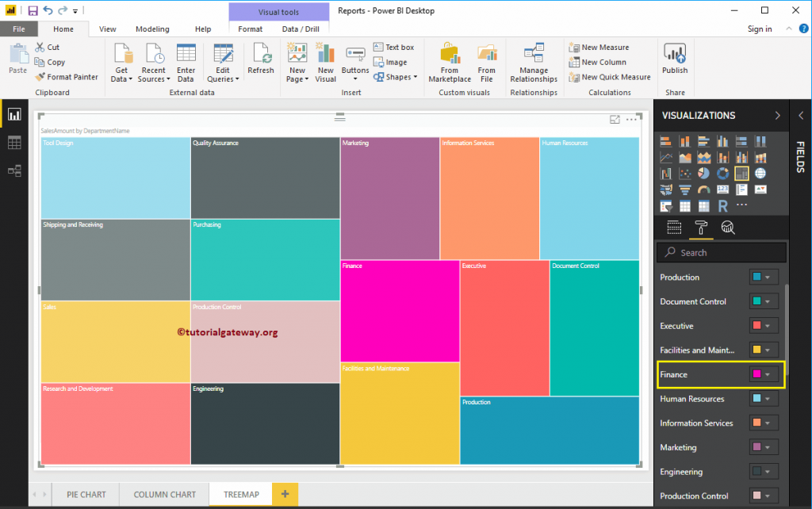Click the New Measure button

(x=604, y=47)
